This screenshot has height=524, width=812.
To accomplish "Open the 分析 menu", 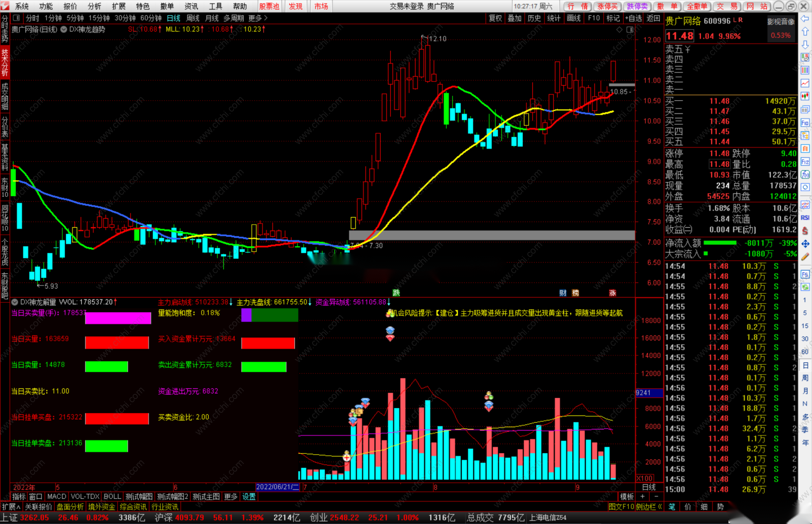I will [94, 6].
